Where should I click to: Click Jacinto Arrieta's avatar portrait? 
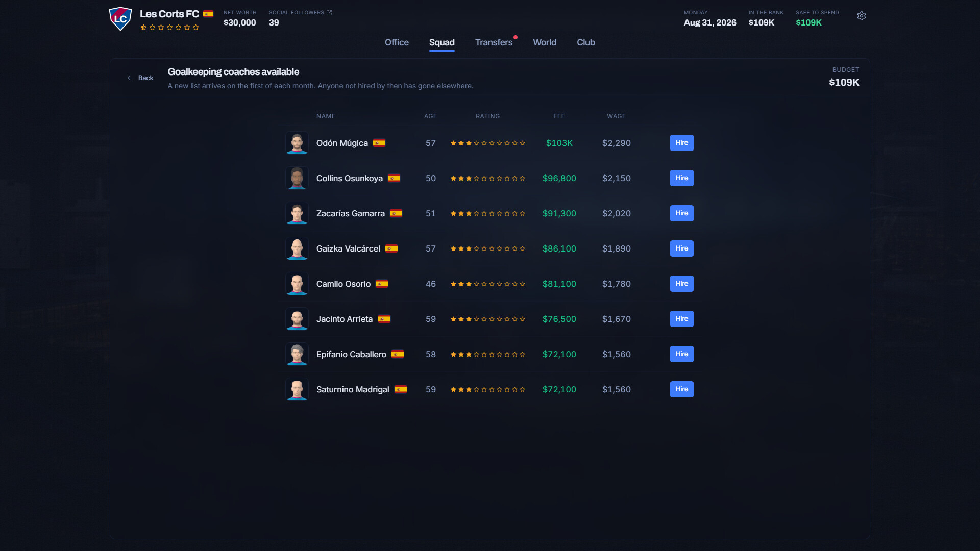pyautogui.click(x=297, y=319)
